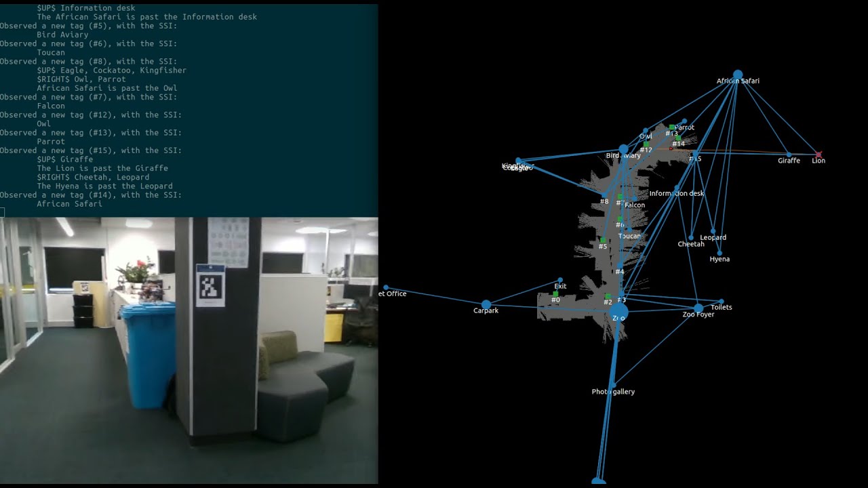The width and height of the screenshot is (868, 488).
Task: Click the #4 tag node in map
Action: [619, 266]
